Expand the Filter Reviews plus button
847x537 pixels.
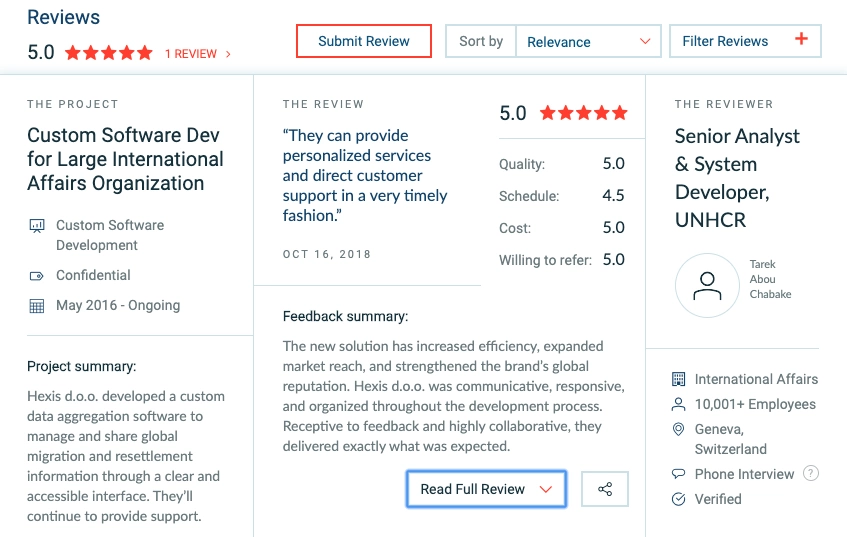(x=800, y=40)
